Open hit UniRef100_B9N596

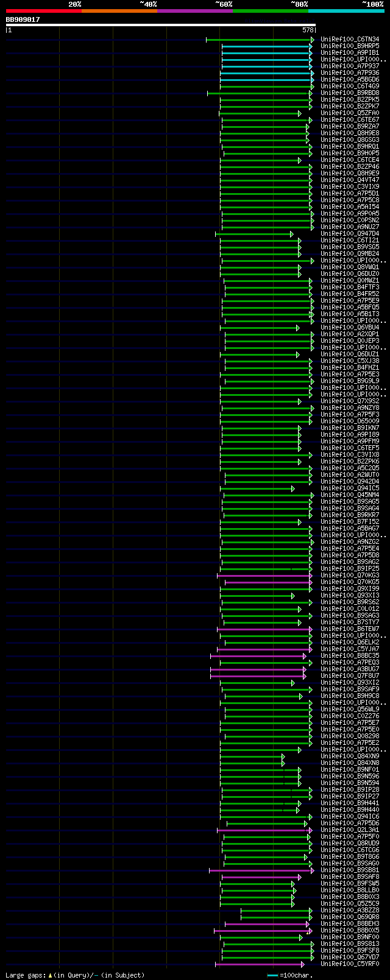coord(350,777)
